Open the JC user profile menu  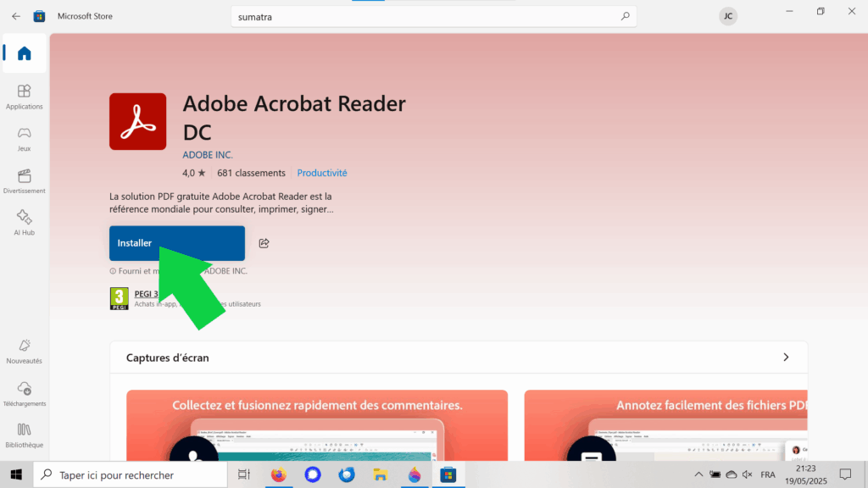point(727,16)
